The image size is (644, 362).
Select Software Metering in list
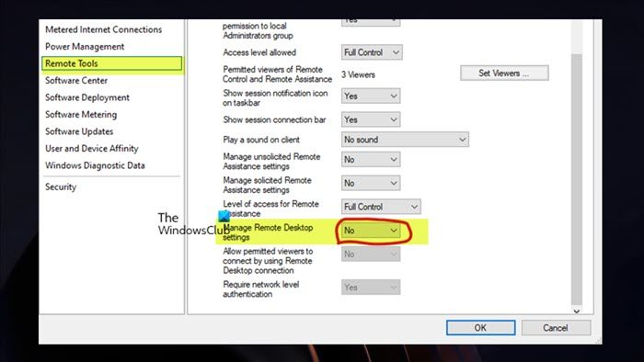81,114
